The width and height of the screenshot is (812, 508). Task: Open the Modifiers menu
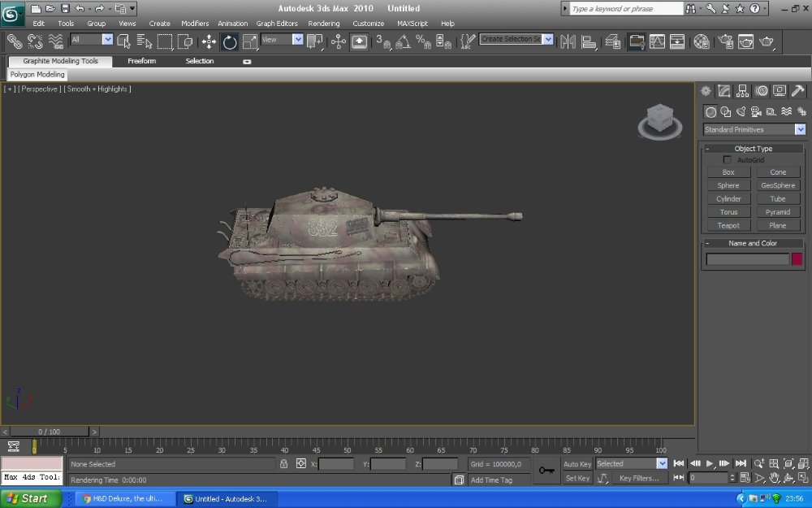(x=194, y=24)
